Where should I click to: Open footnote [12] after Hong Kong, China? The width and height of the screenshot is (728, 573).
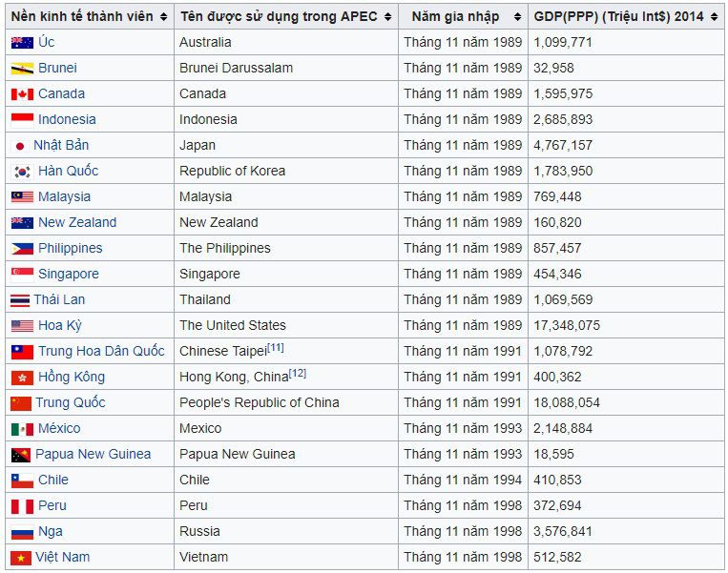pos(298,373)
